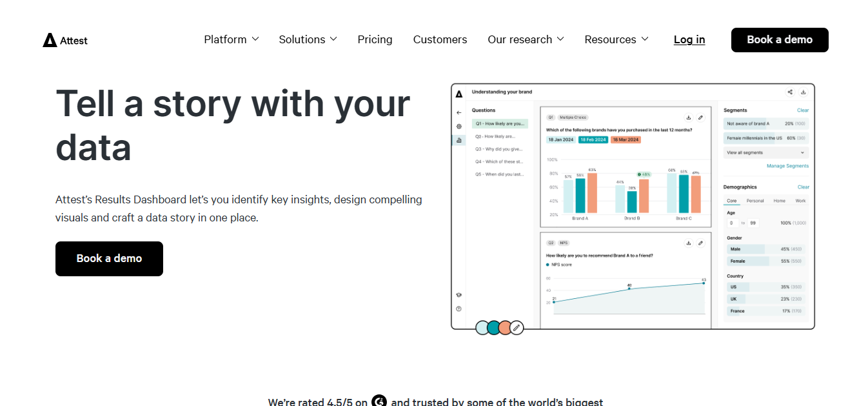The width and height of the screenshot is (868, 406).
Task: Click the age input field showing 99
Action: tap(753, 223)
